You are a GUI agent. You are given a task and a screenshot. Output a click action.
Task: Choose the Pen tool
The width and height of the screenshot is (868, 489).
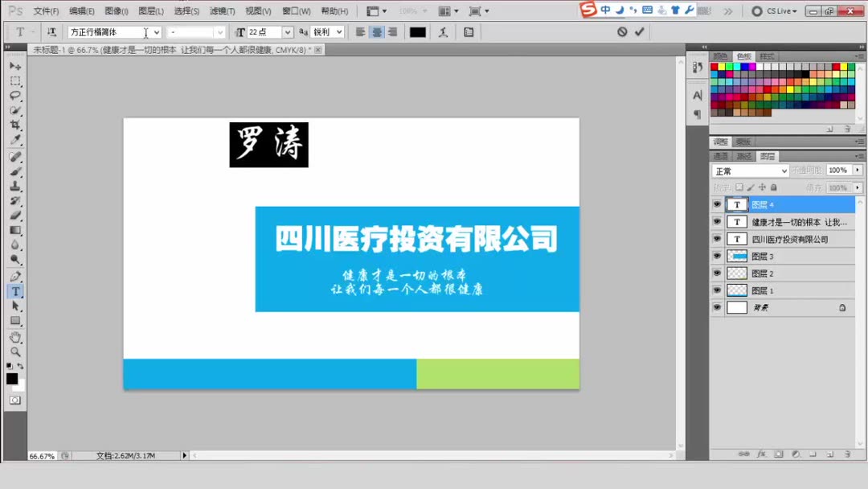(x=15, y=276)
